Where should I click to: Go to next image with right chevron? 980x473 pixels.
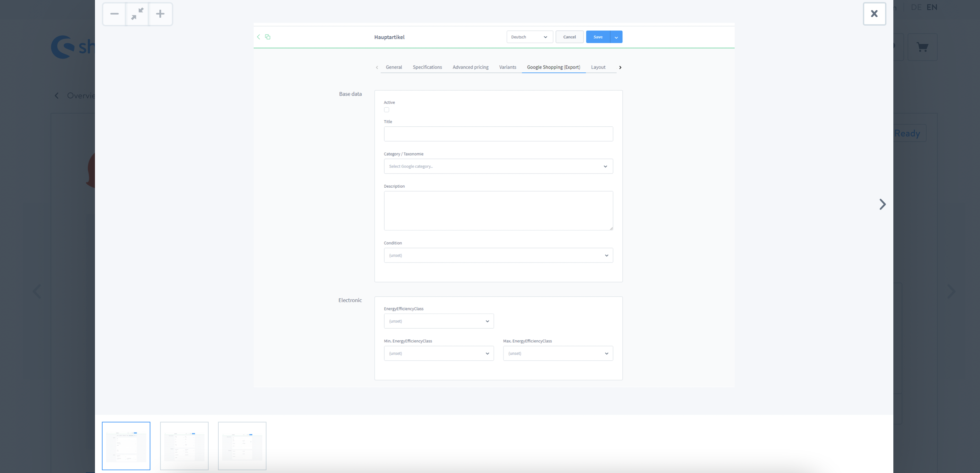click(882, 204)
